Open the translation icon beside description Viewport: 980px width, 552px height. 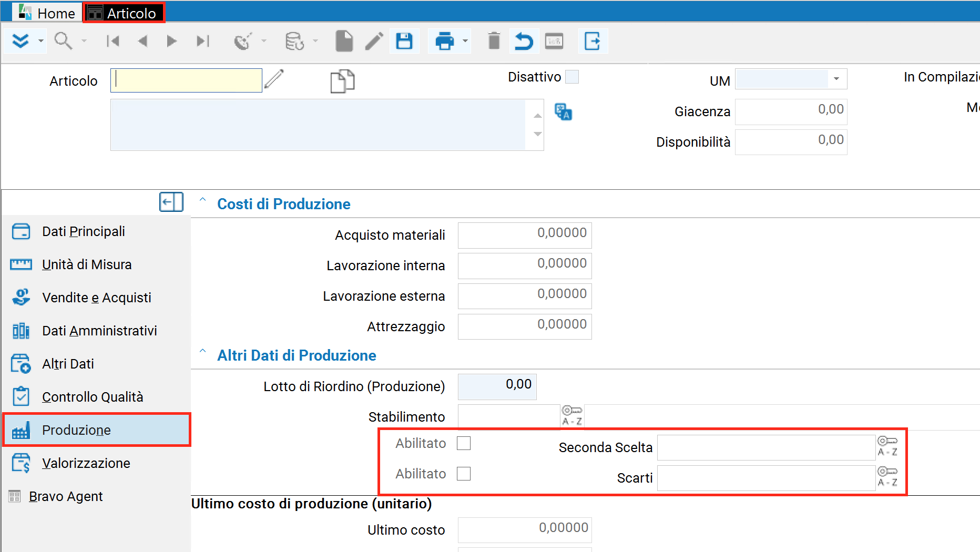pos(563,111)
